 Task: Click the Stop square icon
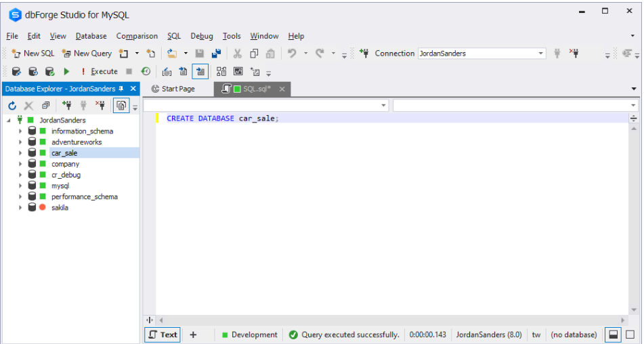[129, 72]
